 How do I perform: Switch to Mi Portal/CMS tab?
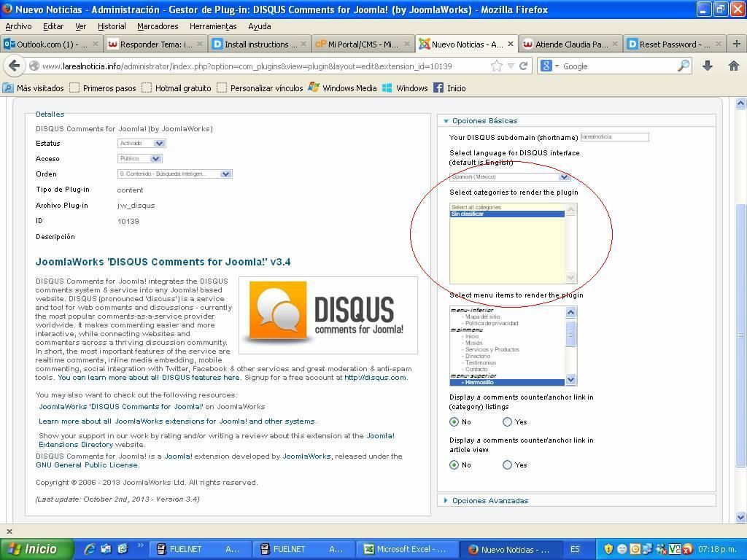pos(363,44)
